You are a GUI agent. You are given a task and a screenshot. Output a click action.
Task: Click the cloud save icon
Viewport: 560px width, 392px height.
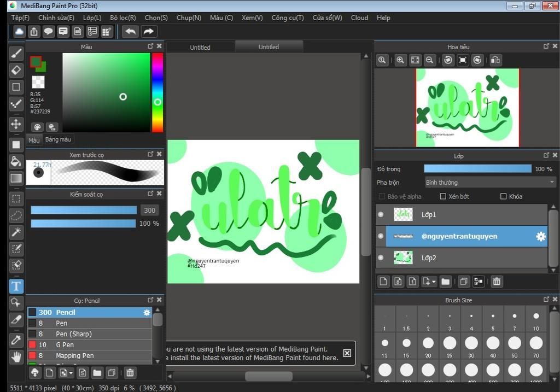(x=19, y=31)
